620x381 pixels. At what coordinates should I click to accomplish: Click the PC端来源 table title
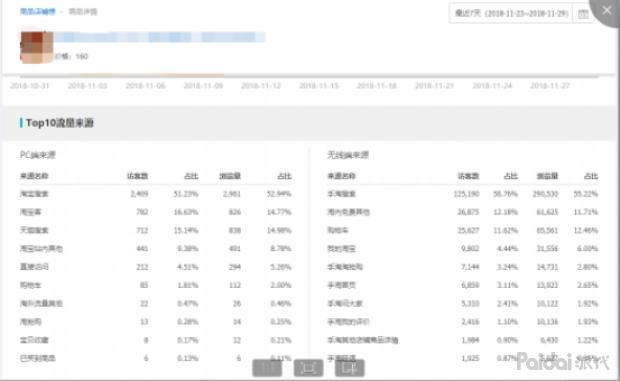pos(38,155)
